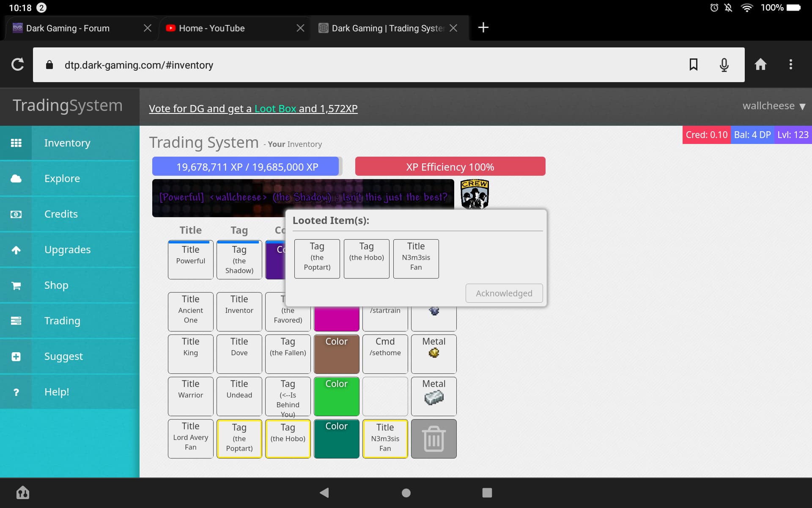Follow the Vote for DG Loot Box link

click(253, 109)
